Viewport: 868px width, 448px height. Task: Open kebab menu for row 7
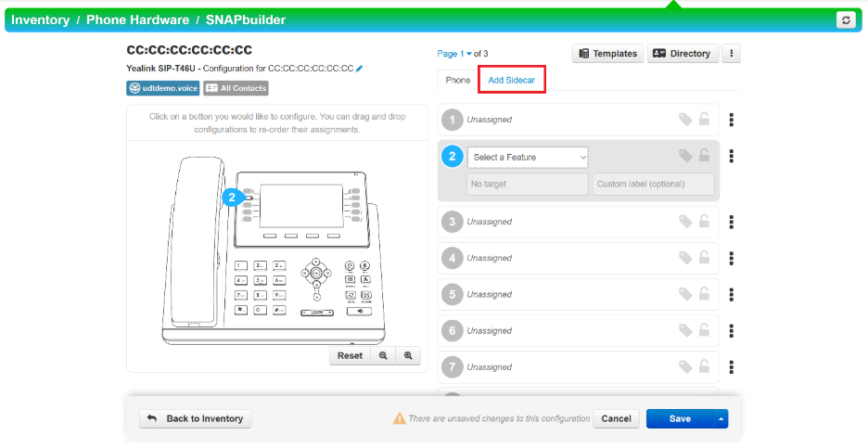(x=732, y=367)
